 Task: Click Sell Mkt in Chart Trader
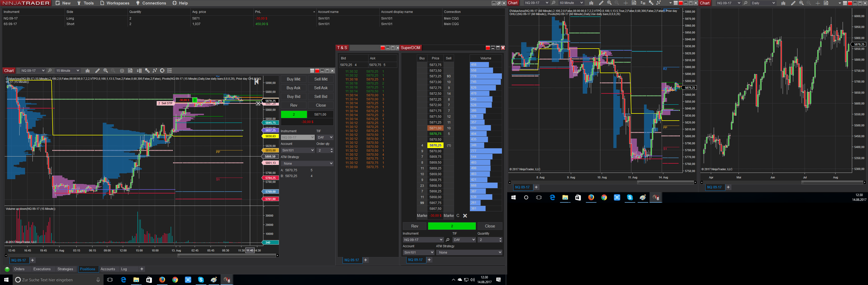pyautogui.click(x=321, y=79)
